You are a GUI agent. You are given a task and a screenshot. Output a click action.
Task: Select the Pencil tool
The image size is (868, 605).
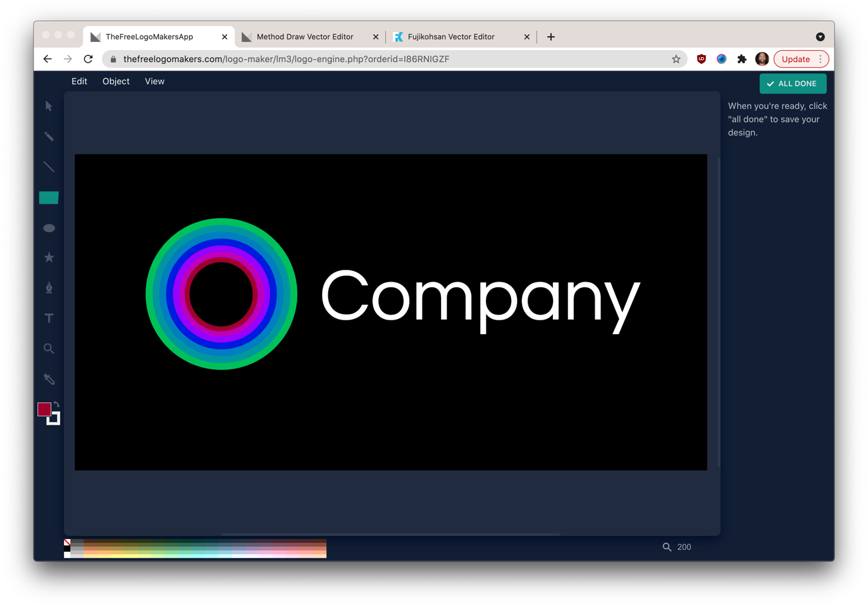(49, 137)
